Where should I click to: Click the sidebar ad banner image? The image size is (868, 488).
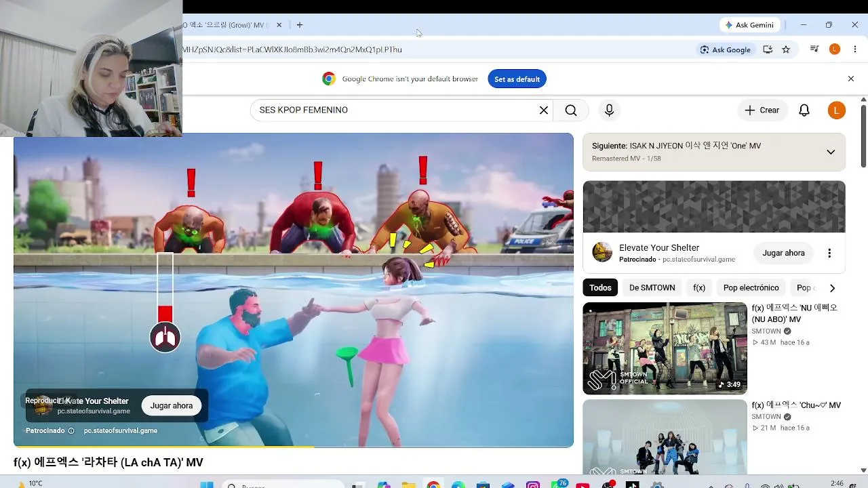(714, 207)
